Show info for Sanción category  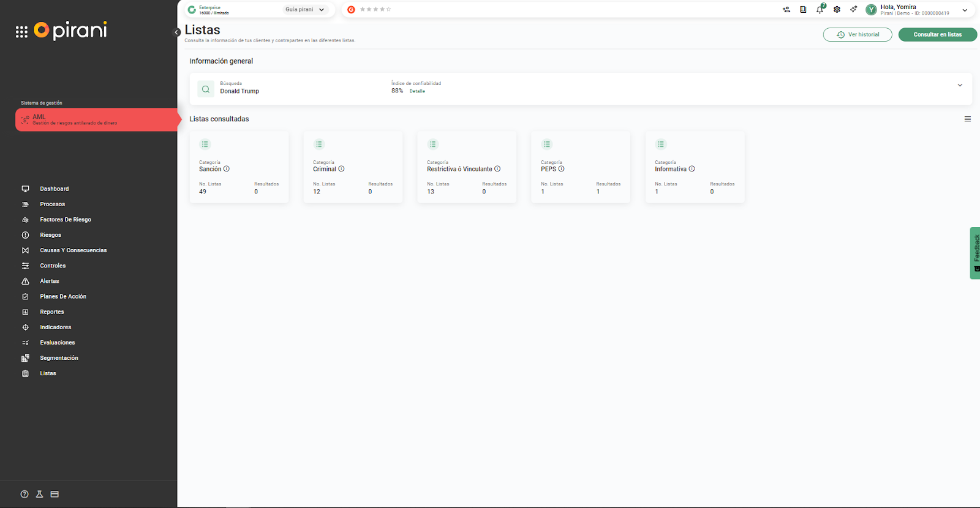[227, 169]
